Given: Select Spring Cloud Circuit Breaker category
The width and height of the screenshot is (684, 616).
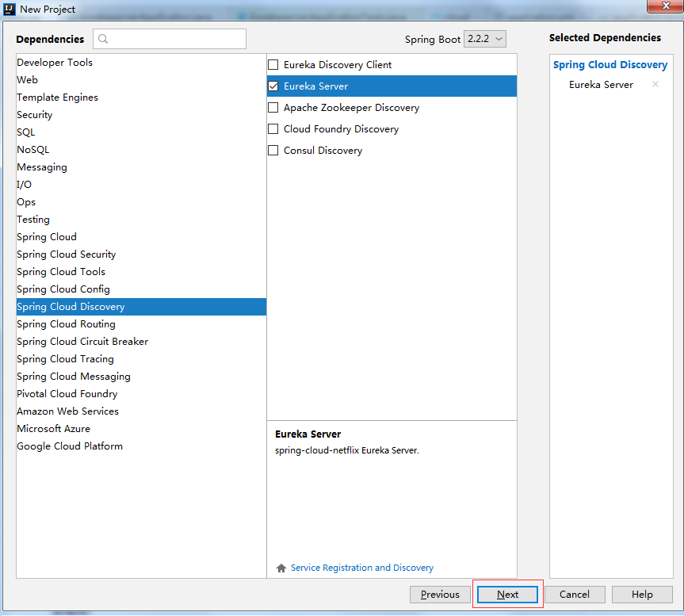Looking at the screenshot, I should coord(141,342).
